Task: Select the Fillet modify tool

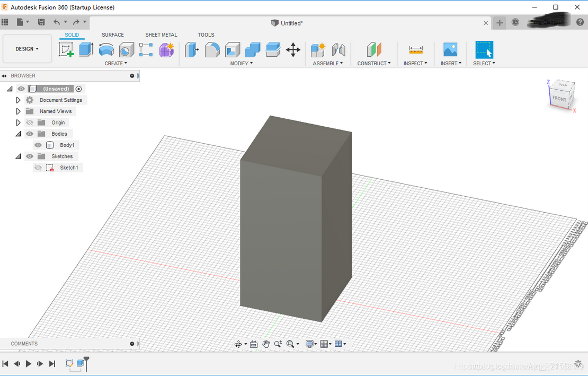Action: click(x=212, y=50)
